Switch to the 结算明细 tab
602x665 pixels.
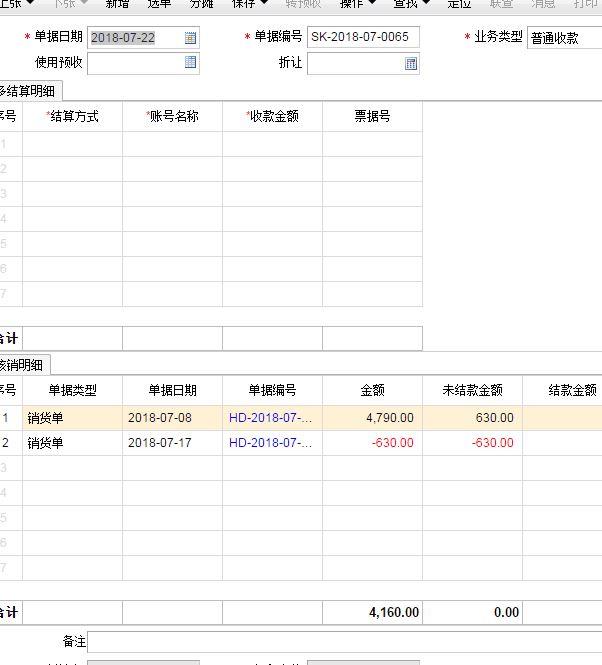[x=30, y=91]
